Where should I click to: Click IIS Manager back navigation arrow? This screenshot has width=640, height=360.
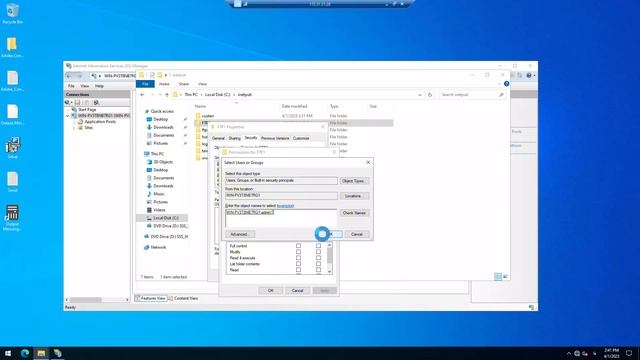pos(69,76)
